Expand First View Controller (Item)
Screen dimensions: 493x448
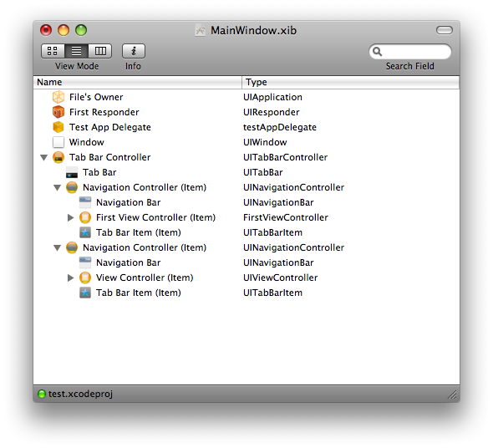tap(71, 217)
